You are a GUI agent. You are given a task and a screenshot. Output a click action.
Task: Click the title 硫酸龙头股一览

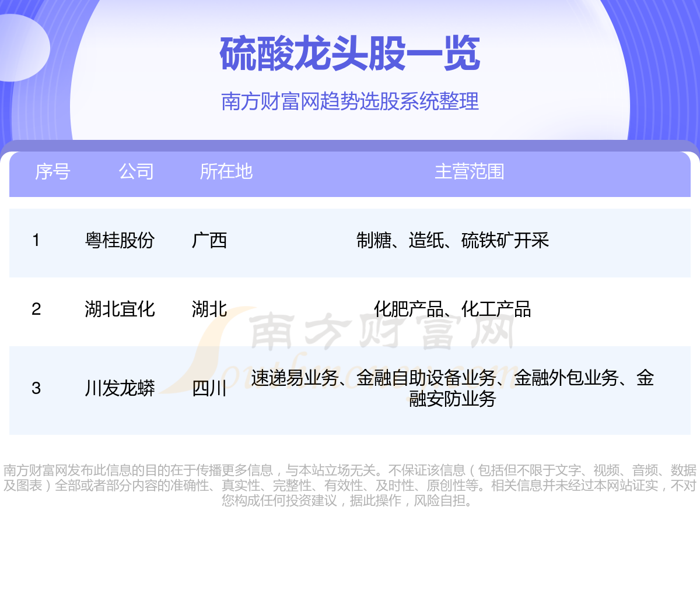350,54
